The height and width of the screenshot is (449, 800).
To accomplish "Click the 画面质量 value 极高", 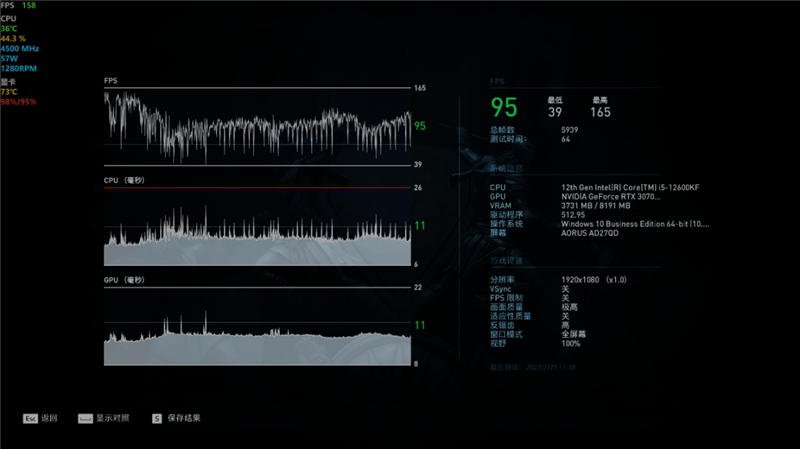I will 569,307.
